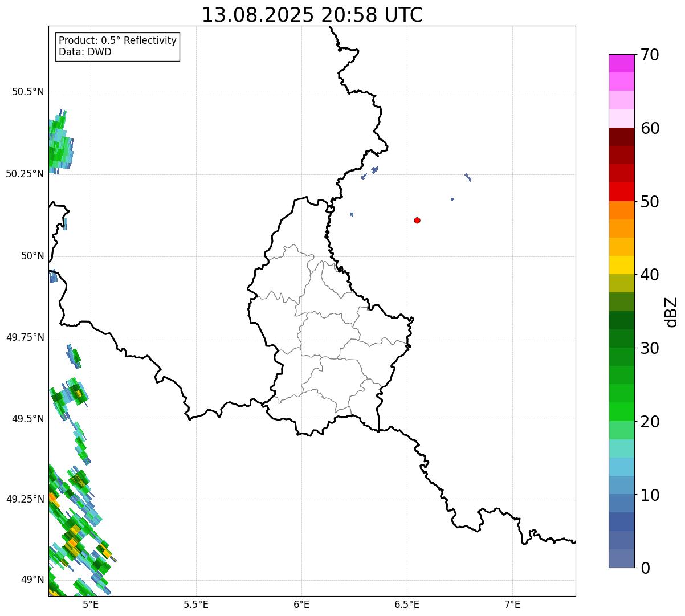Click the 50 tick on colorbar

(x=649, y=202)
